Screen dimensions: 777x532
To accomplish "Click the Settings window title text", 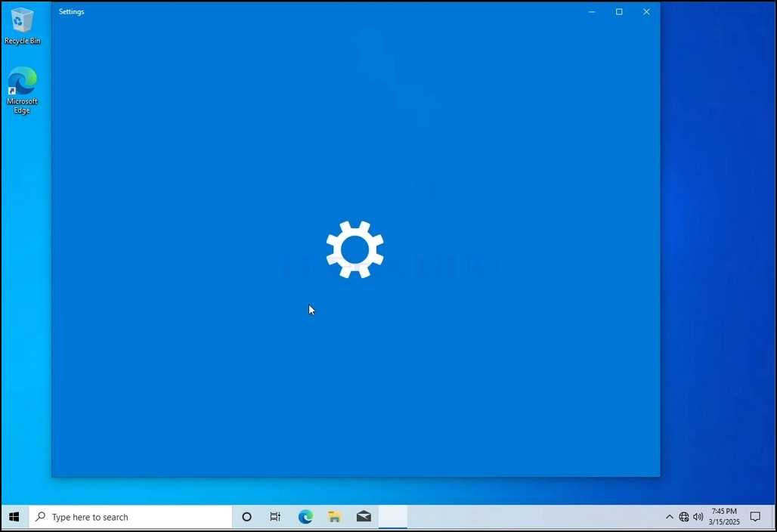I will [71, 11].
